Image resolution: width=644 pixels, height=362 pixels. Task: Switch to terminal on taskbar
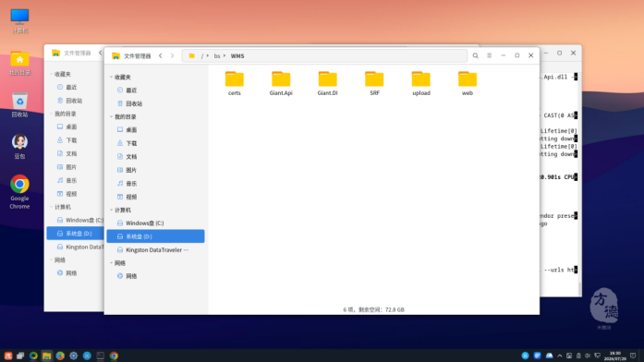click(x=100, y=356)
